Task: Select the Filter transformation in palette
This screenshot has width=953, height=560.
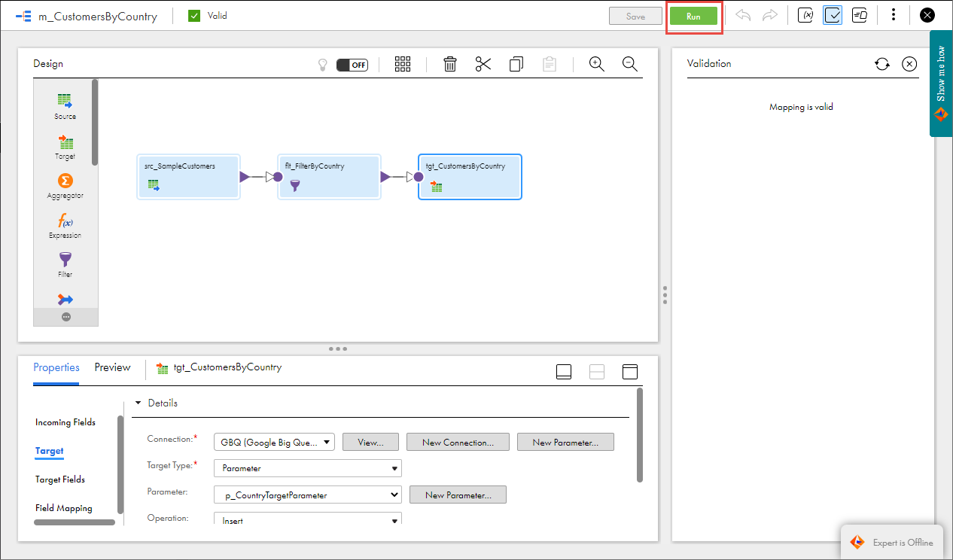Action: [x=65, y=265]
